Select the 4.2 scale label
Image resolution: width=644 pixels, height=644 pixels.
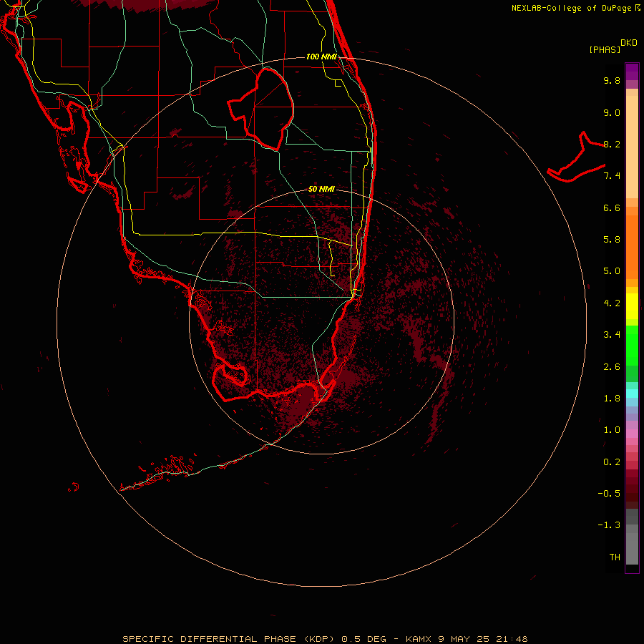click(x=612, y=303)
